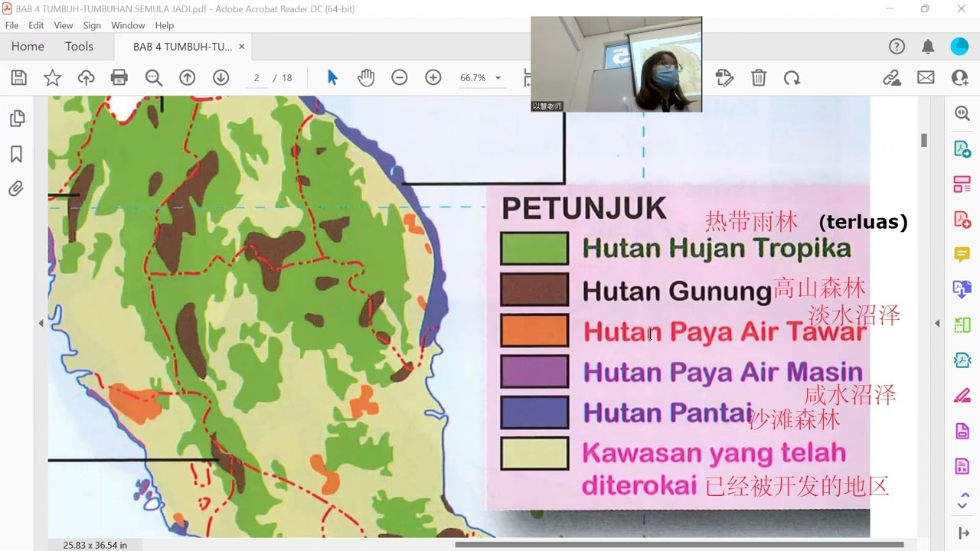The width and height of the screenshot is (980, 551).
Task: Open the Bookmarks panel
Action: 17,154
